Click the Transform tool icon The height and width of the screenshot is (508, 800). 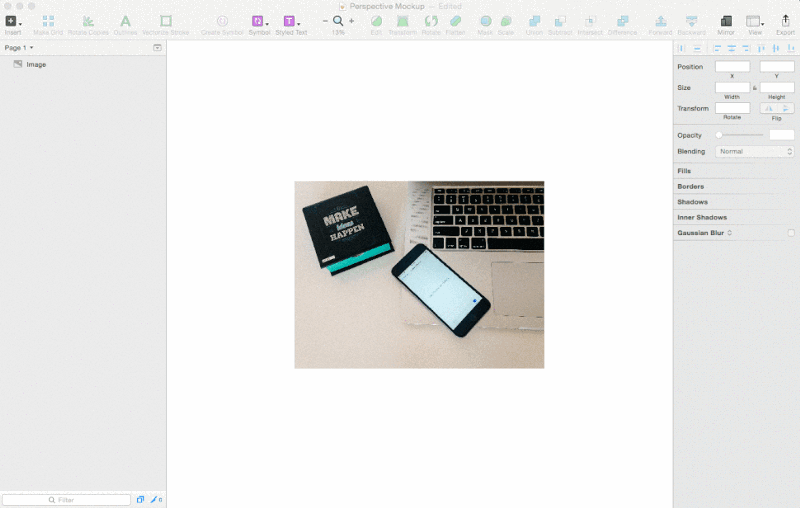(403, 21)
